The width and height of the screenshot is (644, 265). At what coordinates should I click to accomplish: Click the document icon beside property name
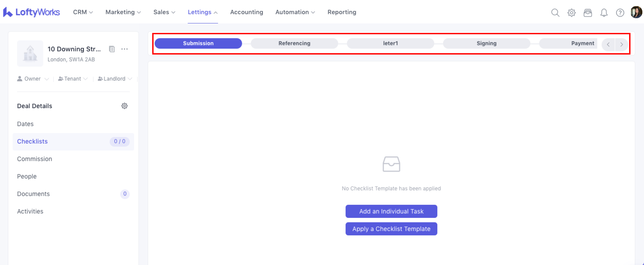click(112, 49)
